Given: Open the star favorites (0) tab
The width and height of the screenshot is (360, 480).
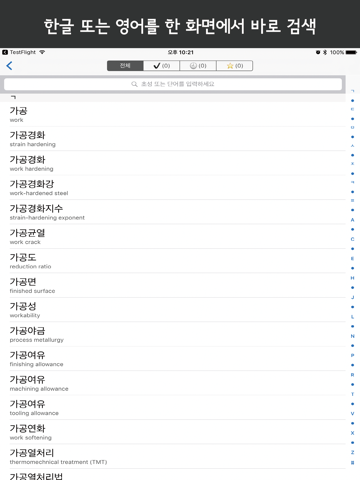Looking at the screenshot, I should tap(235, 66).
